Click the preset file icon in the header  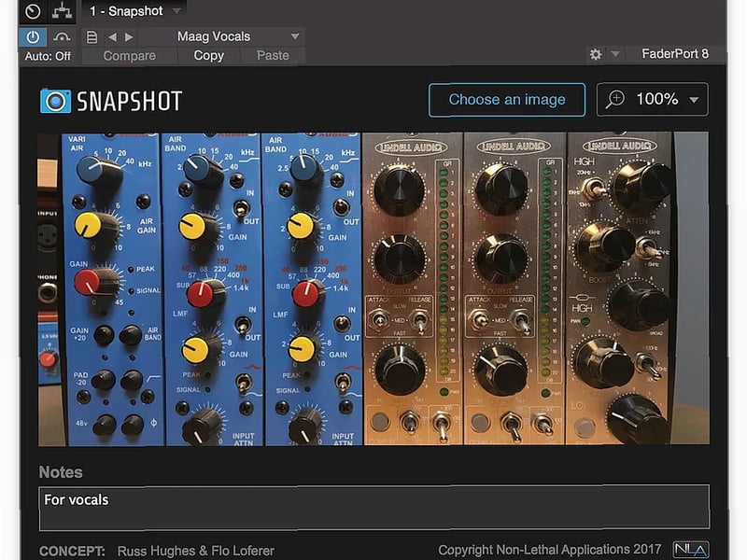92,35
